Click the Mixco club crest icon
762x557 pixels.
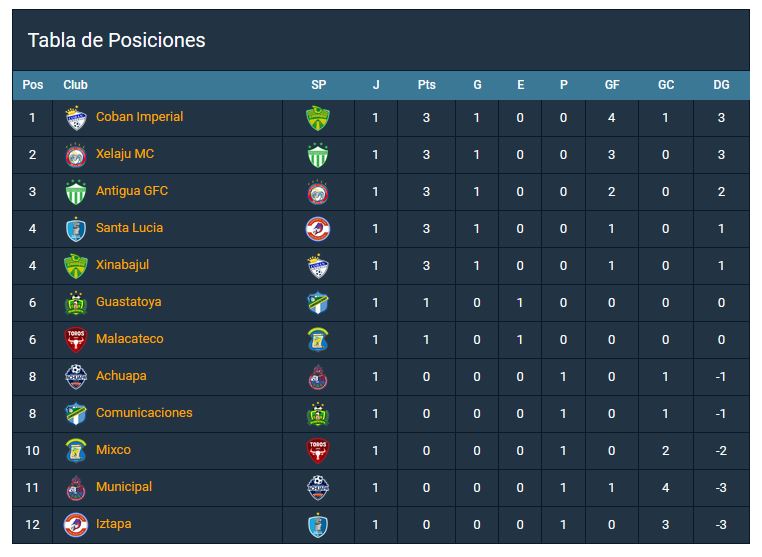click(x=76, y=451)
